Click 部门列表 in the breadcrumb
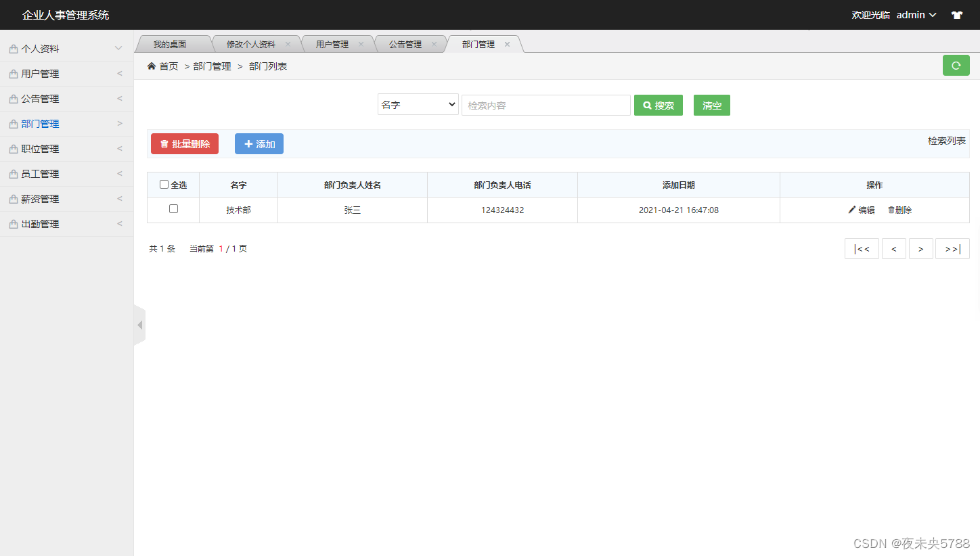This screenshot has height=556, width=980. pyautogui.click(x=268, y=66)
